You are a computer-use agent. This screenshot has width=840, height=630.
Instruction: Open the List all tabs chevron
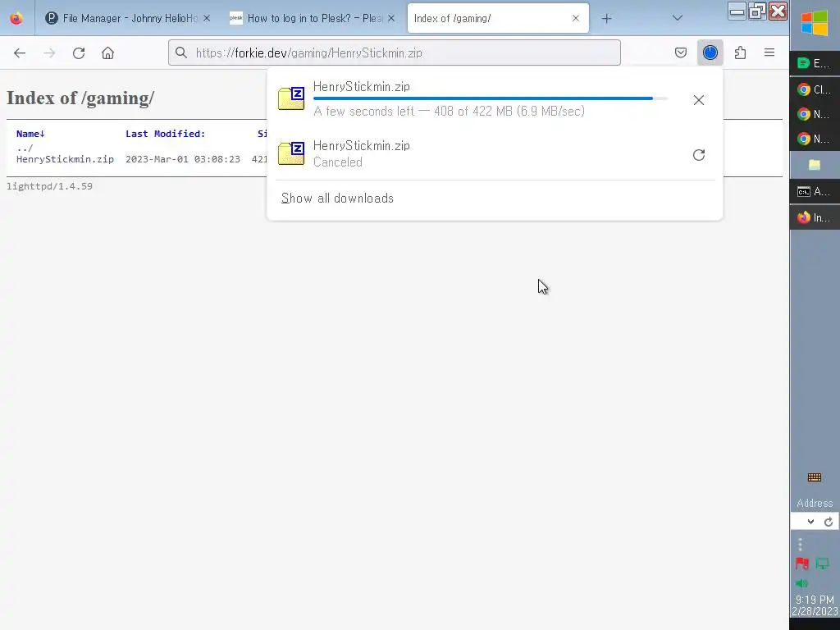(x=677, y=18)
